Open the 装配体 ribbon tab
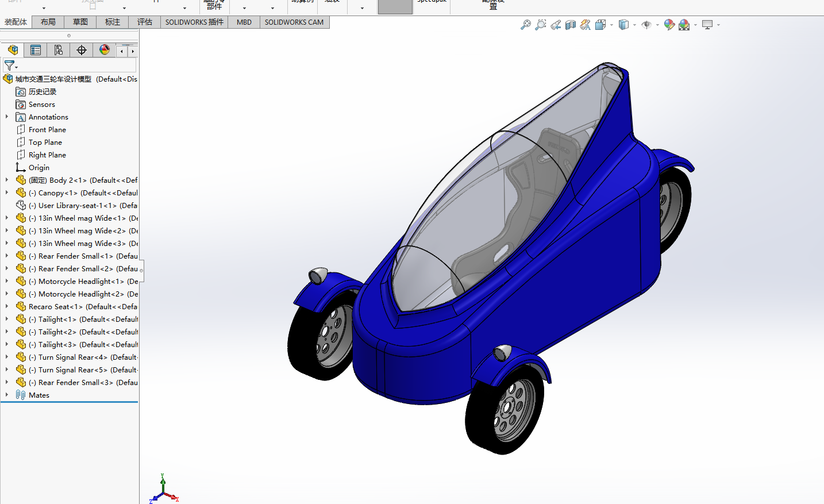The height and width of the screenshot is (504, 824). click(16, 22)
